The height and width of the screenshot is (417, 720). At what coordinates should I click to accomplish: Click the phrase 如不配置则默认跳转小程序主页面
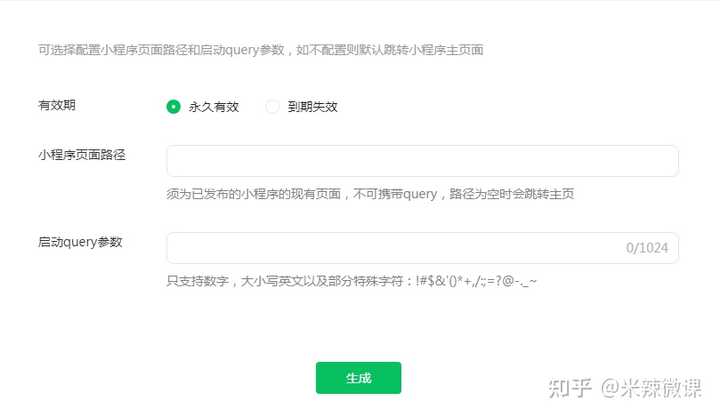[390, 50]
